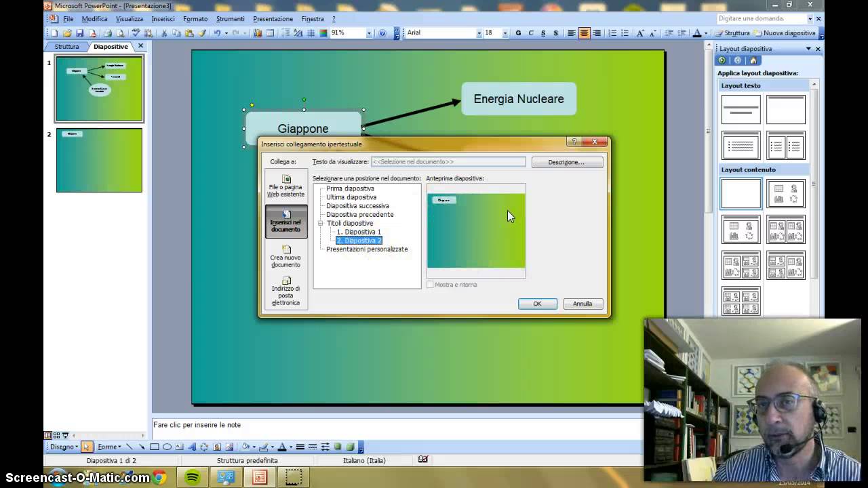Click the 'Nuova diapositiva' button
Screen dimensions: 868x488
[x=784, y=33]
